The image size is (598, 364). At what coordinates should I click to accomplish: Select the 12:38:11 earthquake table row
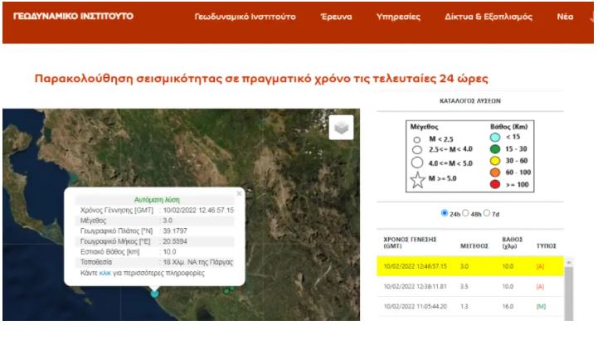point(469,286)
